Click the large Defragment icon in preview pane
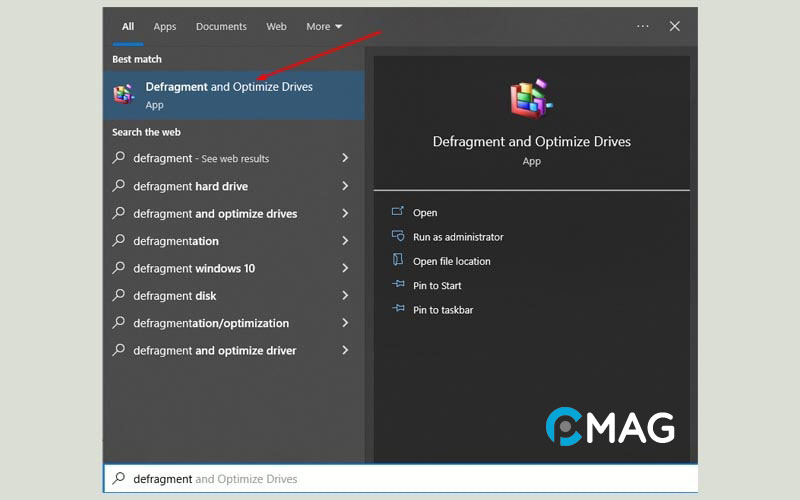The height and width of the screenshot is (500, 800). pyautogui.click(x=531, y=100)
